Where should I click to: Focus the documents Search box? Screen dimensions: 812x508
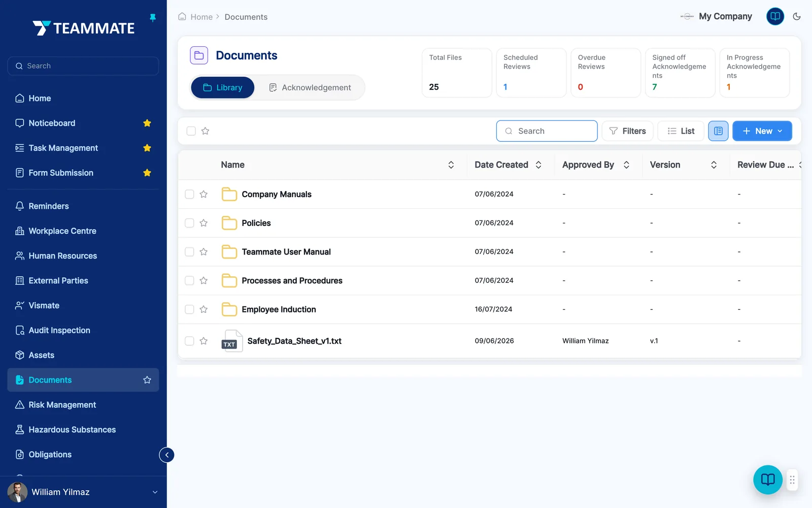click(x=547, y=131)
